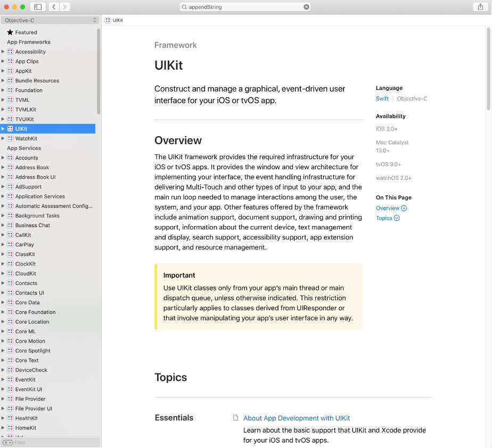Select Core Motion in the sidebar

pos(30,341)
